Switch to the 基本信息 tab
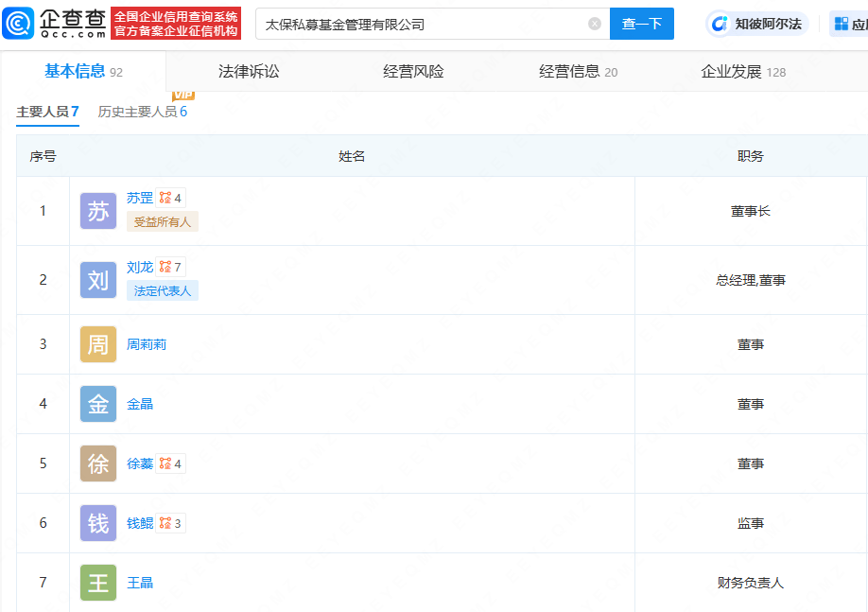Image resolution: width=868 pixels, height=612 pixels. 83,72
